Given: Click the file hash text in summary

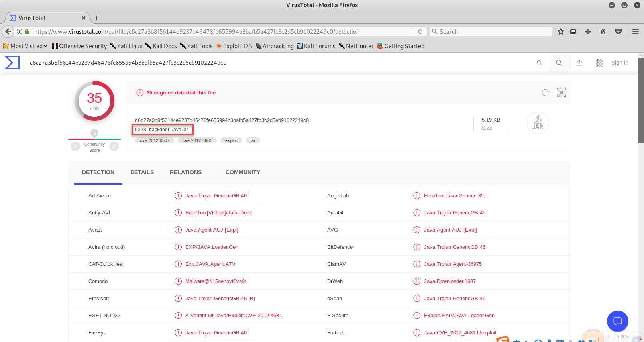Looking at the screenshot, I should [x=222, y=120].
